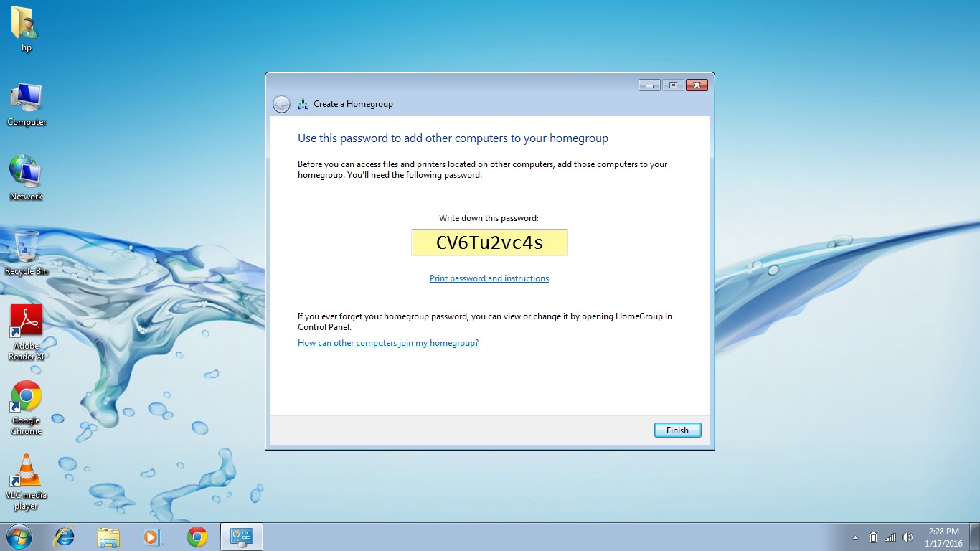Click the volume speaker tray icon
The image size is (980, 551).
click(x=908, y=537)
